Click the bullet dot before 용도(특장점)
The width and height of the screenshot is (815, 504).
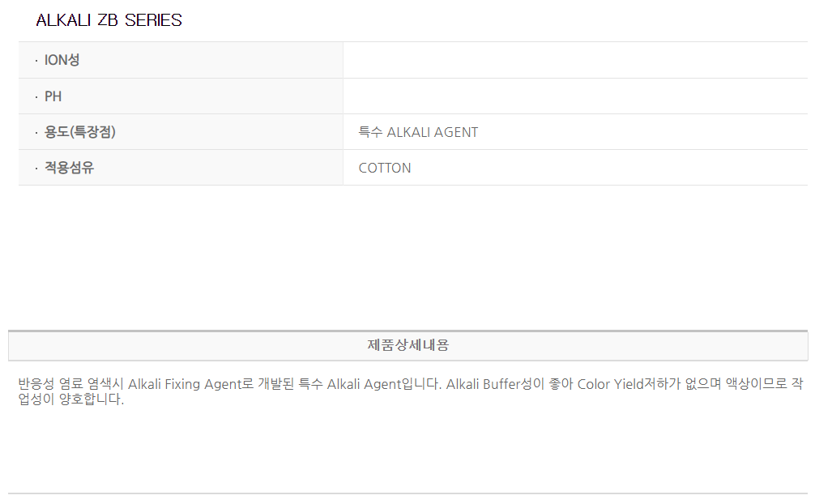click(x=36, y=133)
